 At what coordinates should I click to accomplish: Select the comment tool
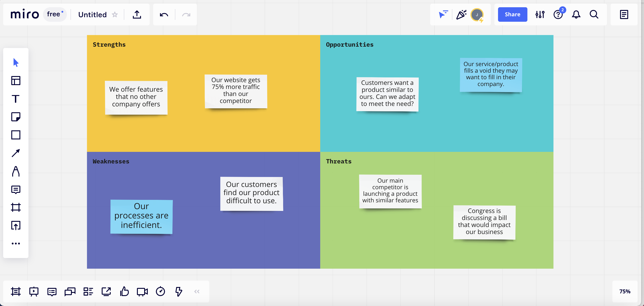[x=16, y=189]
